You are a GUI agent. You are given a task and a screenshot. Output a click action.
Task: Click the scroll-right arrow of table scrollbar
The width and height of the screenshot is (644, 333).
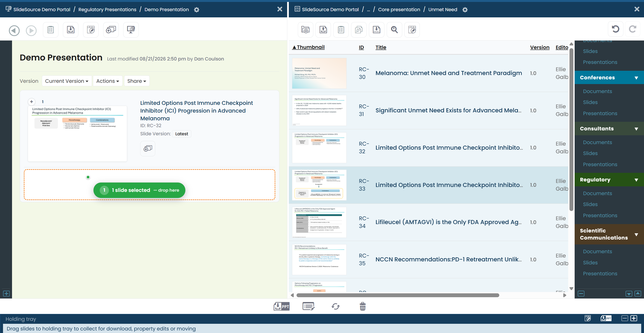[565, 295]
